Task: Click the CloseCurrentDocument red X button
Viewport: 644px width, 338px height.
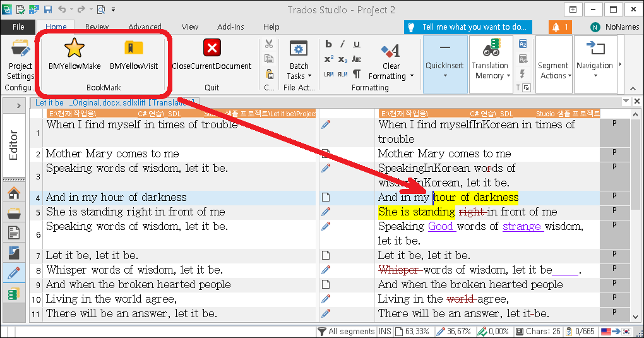Action: click(x=212, y=47)
